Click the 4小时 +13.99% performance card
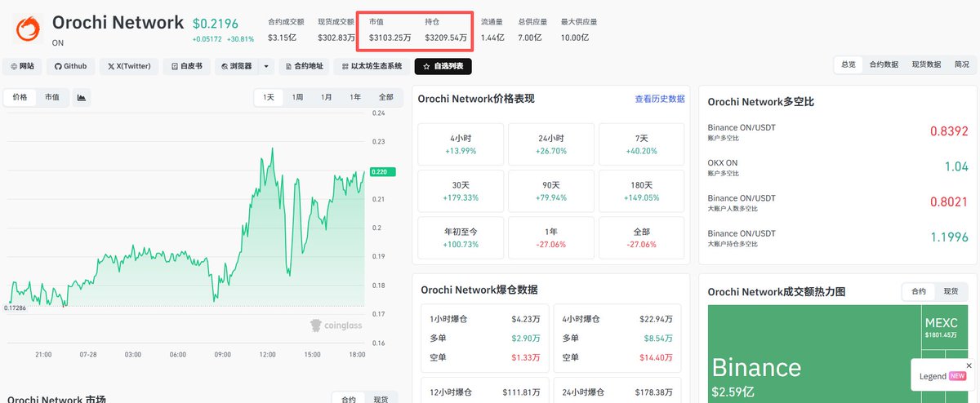This screenshot has width=980, height=403. click(x=461, y=144)
